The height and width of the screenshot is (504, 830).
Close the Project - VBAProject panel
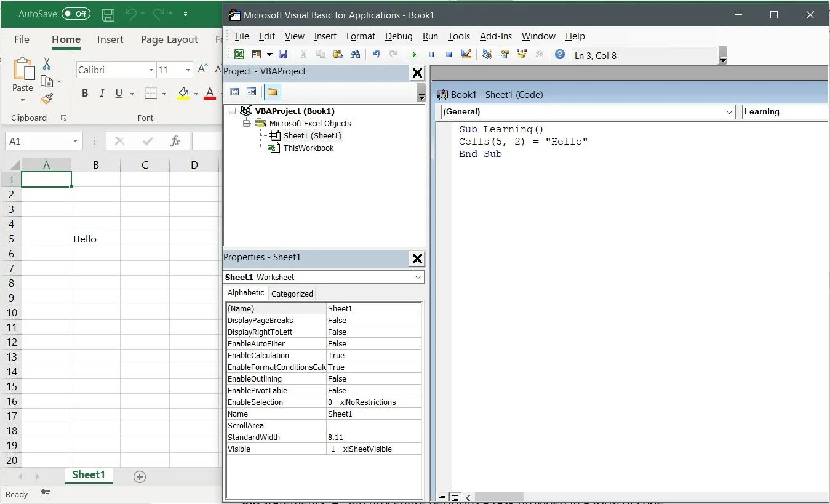coord(417,73)
